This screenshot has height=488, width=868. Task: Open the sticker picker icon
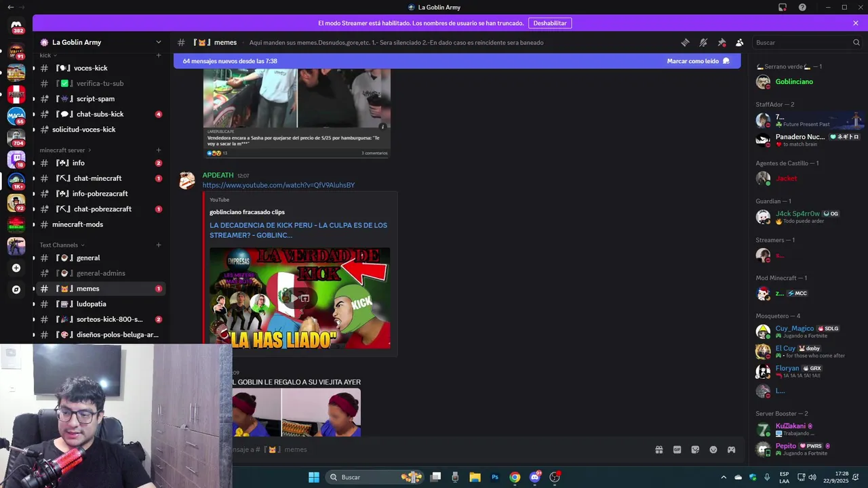(x=695, y=449)
